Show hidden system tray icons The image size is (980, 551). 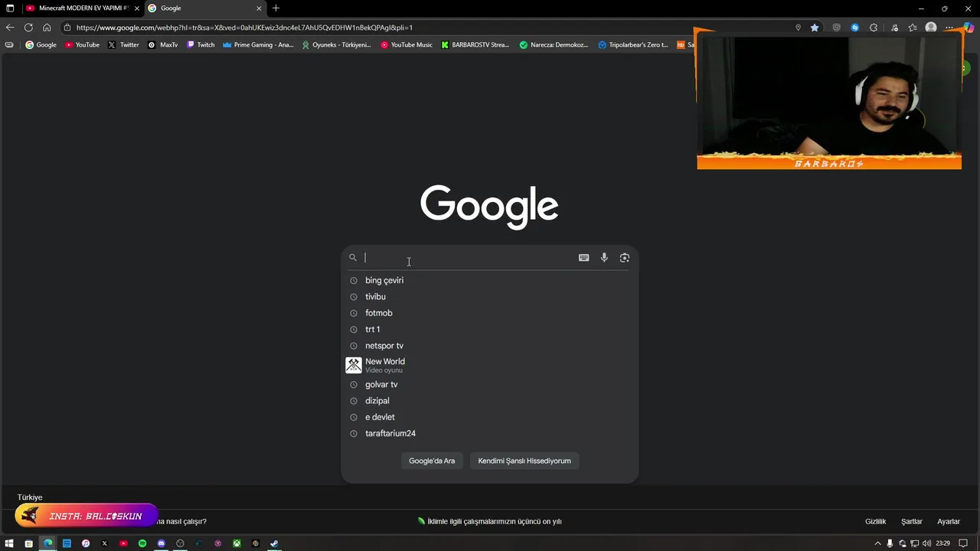click(877, 543)
